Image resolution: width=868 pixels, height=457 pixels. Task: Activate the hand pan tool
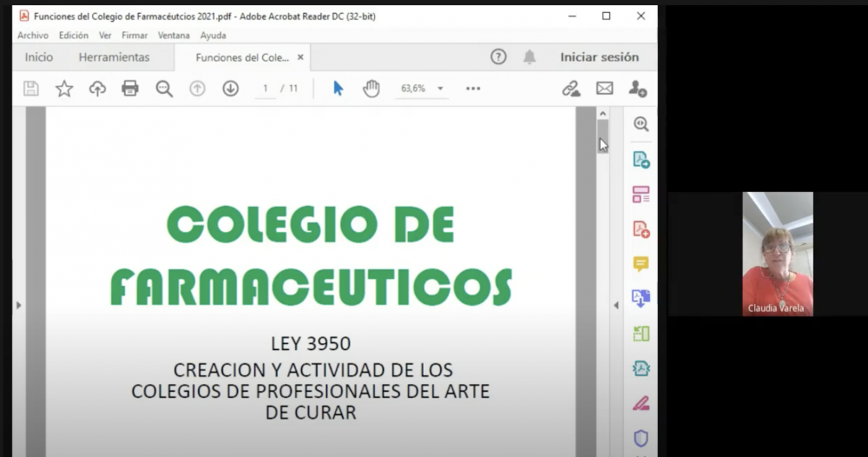[371, 89]
